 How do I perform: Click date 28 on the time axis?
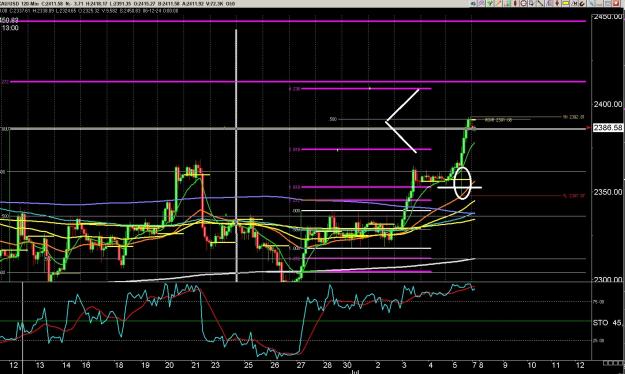(x=327, y=365)
